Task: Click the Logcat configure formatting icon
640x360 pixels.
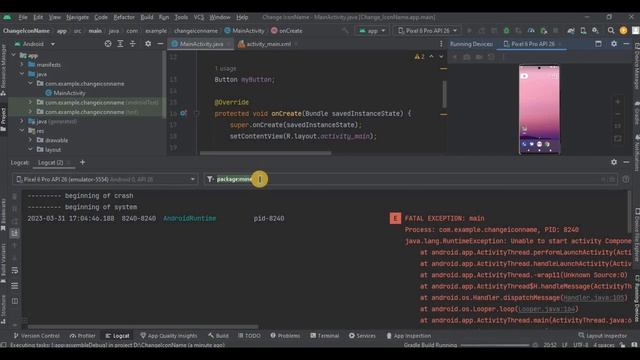Action: 15,286
